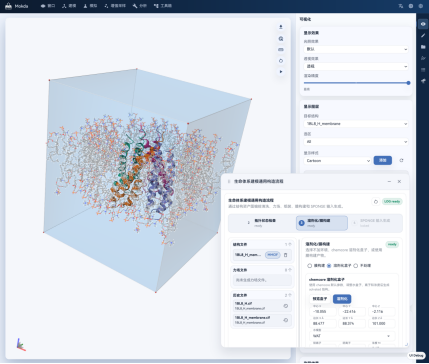Click the input field showing 88.477
Viewport: 429px width, 364px height.
click(323, 324)
